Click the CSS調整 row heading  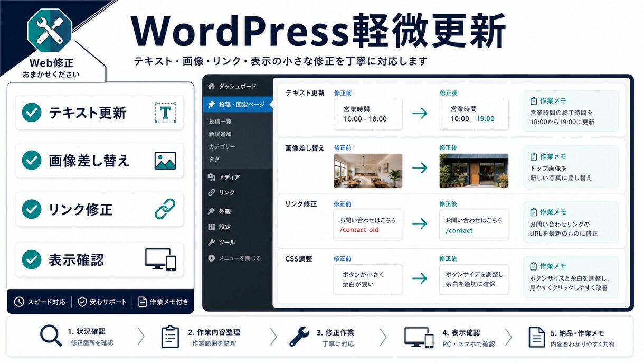[299, 259]
